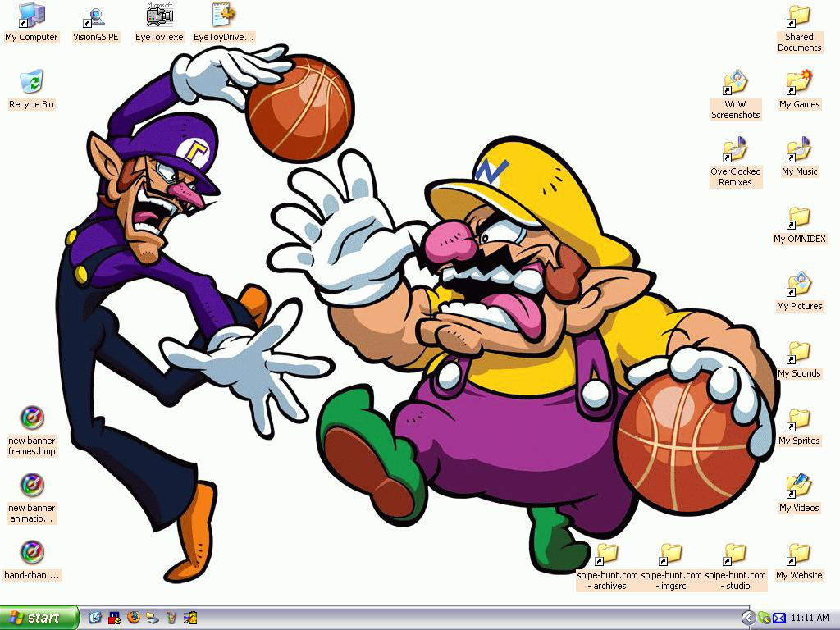This screenshot has width=840, height=630.
Task: Click the 'My Computer' label text
Action: [32, 37]
